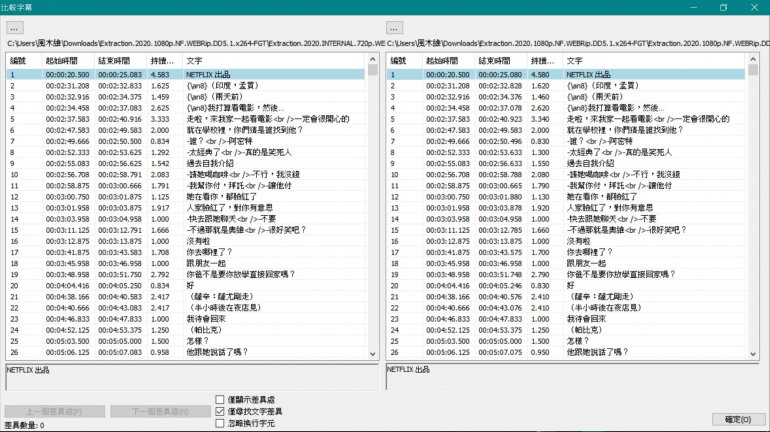Select left list row ending at 00:03:12.791
The image size is (770, 432).
click(x=186, y=230)
